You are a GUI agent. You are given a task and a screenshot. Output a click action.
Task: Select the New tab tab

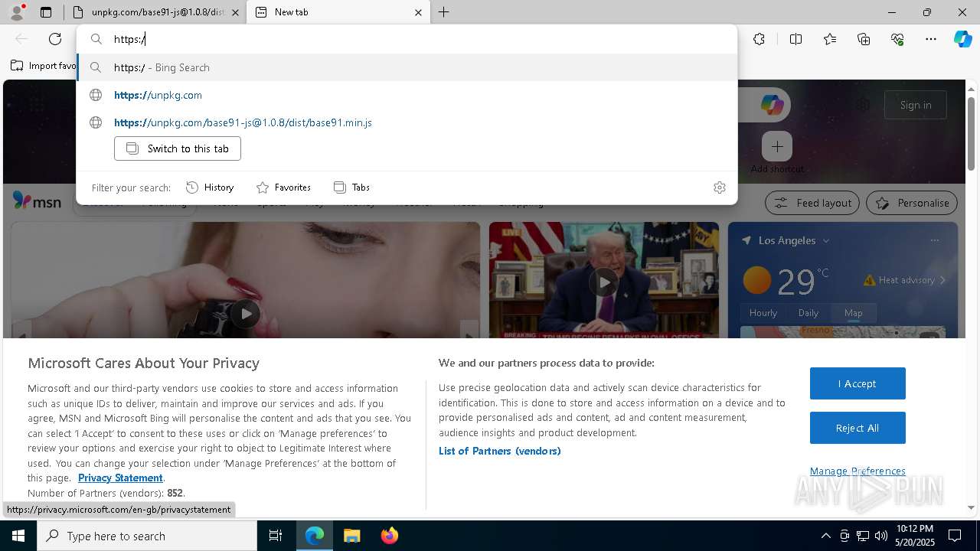pos(338,12)
